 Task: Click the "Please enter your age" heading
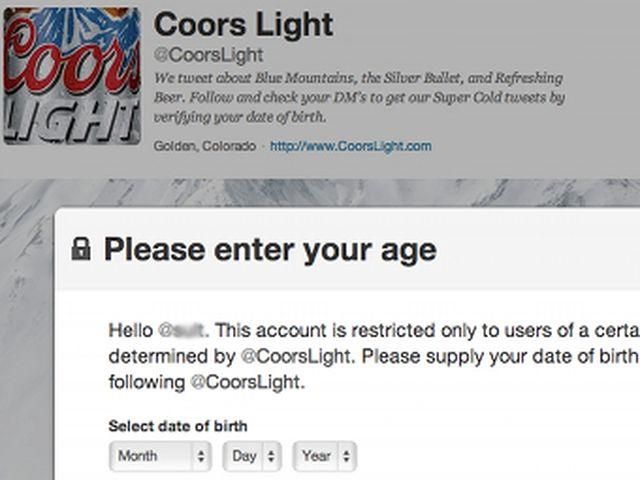(x=269, y=250)
